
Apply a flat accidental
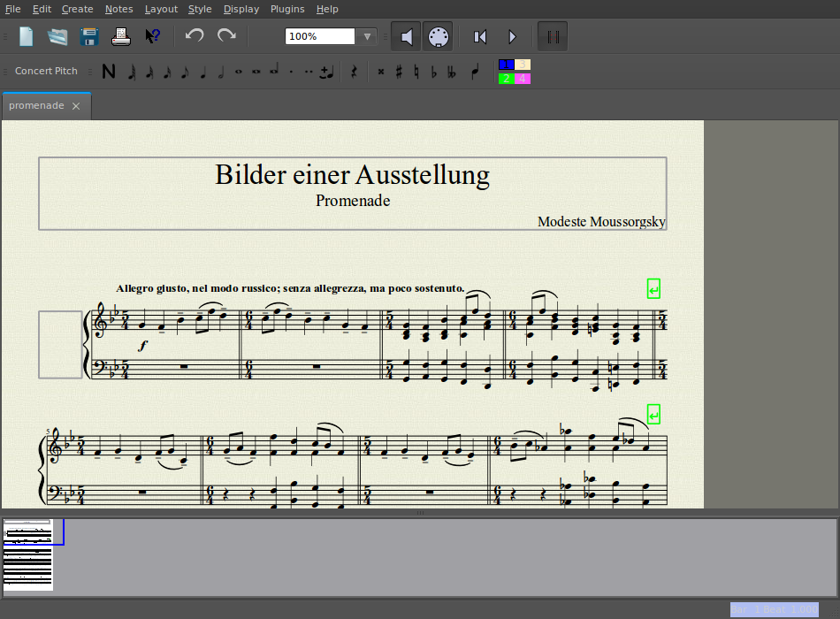point(432,72)
